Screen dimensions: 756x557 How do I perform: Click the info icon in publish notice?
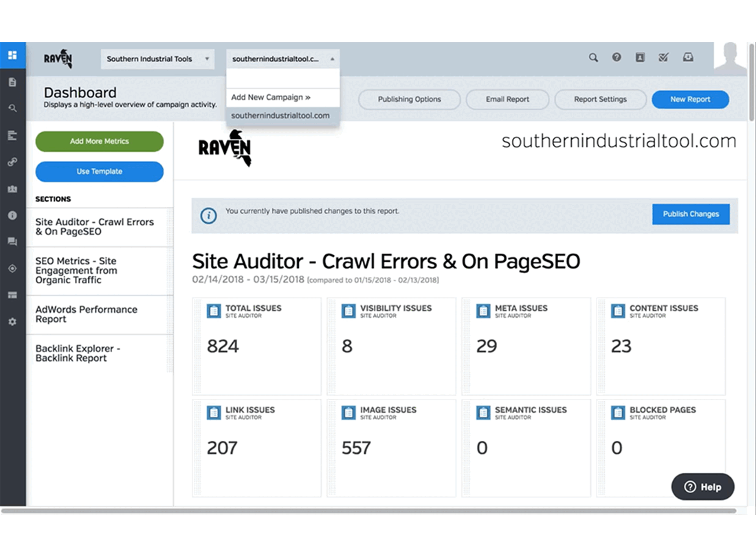[209, 215]
